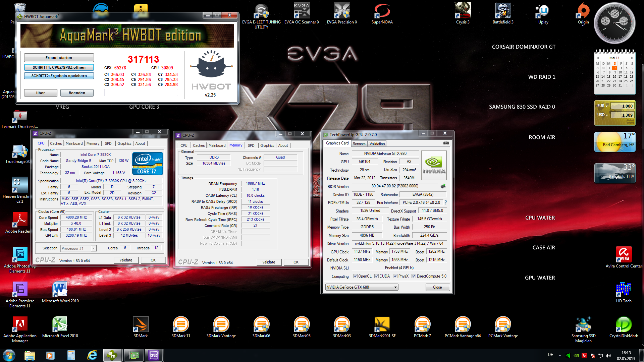Switch to Mainboard tab in left CPU-Z

click(74, 143)
